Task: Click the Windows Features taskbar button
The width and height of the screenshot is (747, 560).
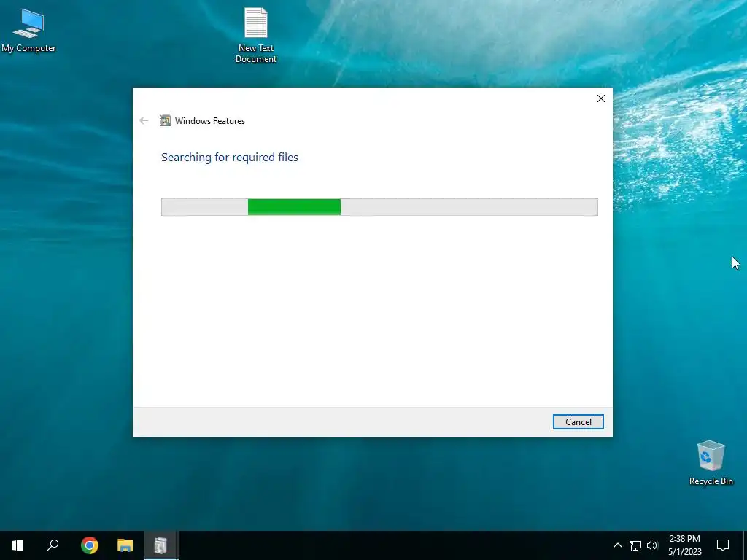Action: click(161, 545)
